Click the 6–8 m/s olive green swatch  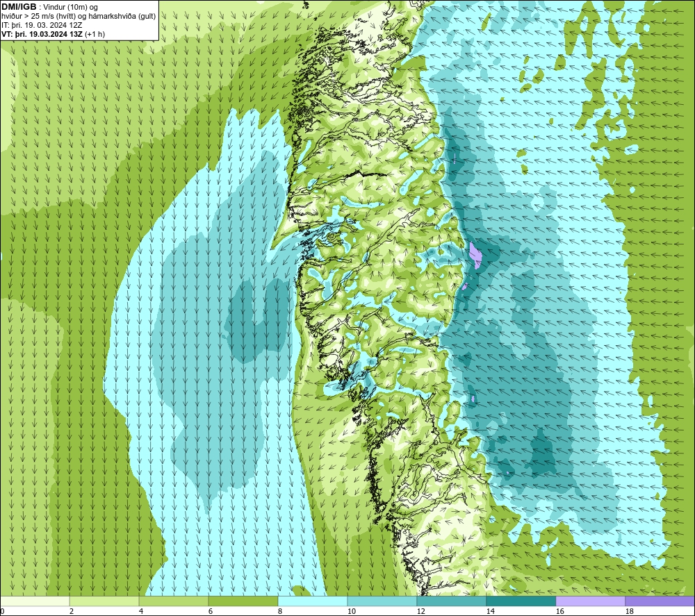pos(243,601)
